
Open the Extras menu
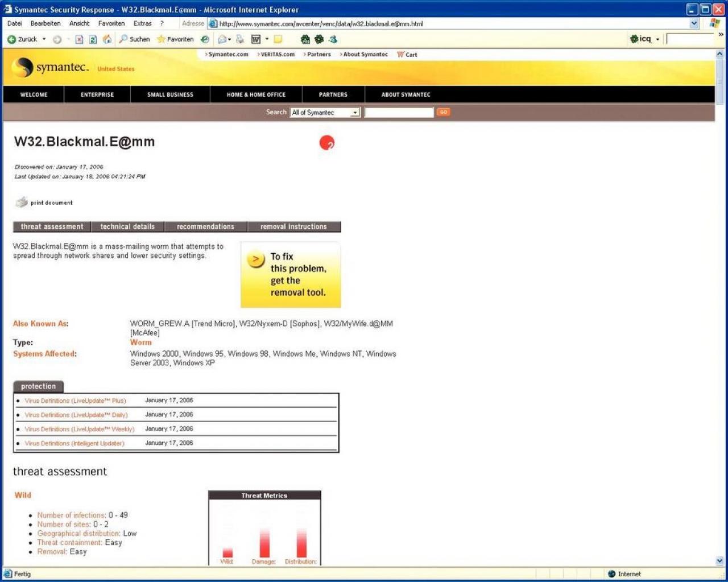[x=142, y=23]
